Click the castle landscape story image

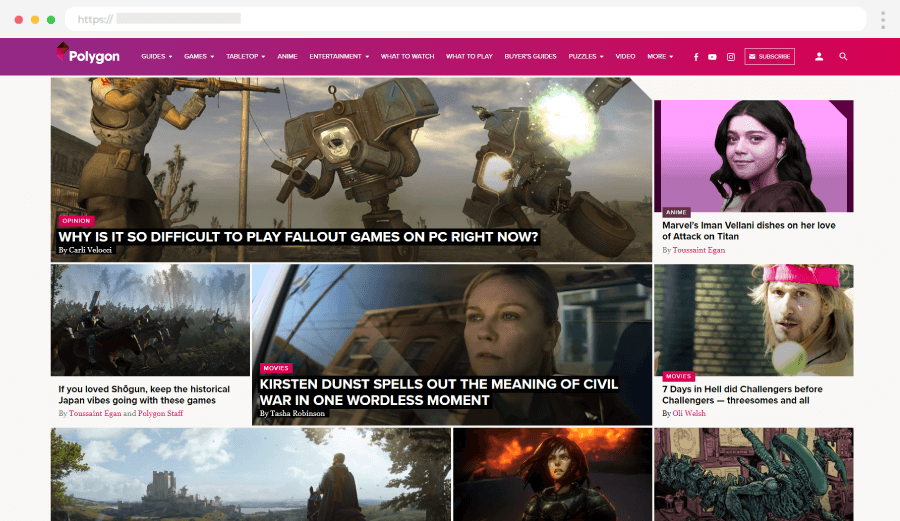click(251, 475)
